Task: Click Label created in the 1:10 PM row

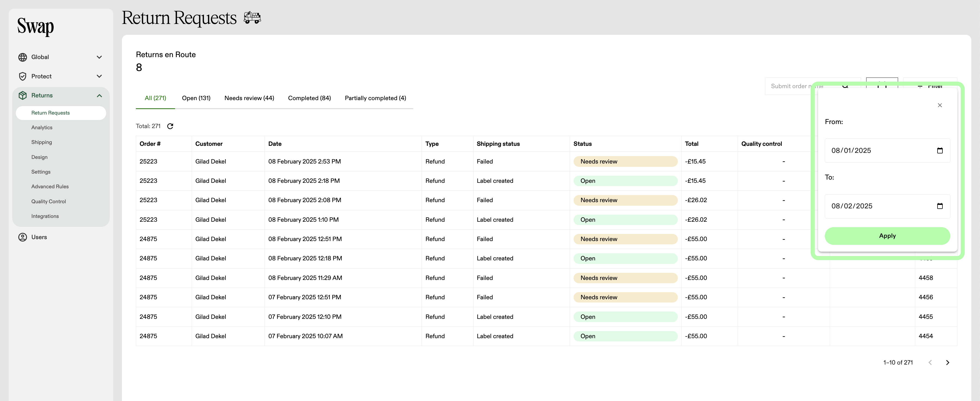Action: click(495, 220)
